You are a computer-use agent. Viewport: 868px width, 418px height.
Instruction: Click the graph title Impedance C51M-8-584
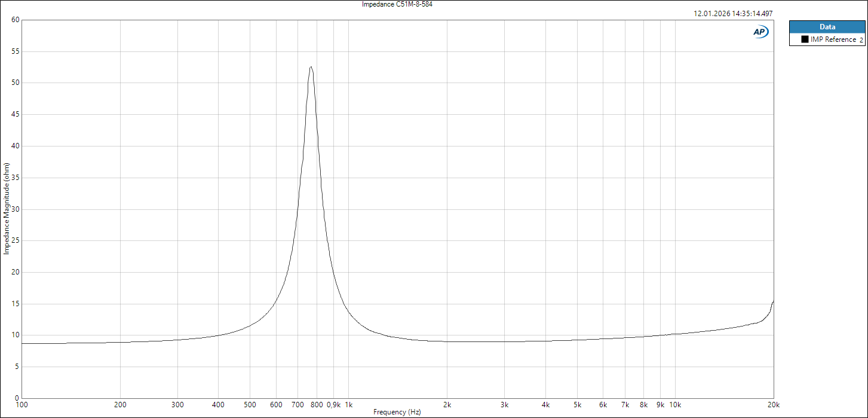tap(397, 4)
